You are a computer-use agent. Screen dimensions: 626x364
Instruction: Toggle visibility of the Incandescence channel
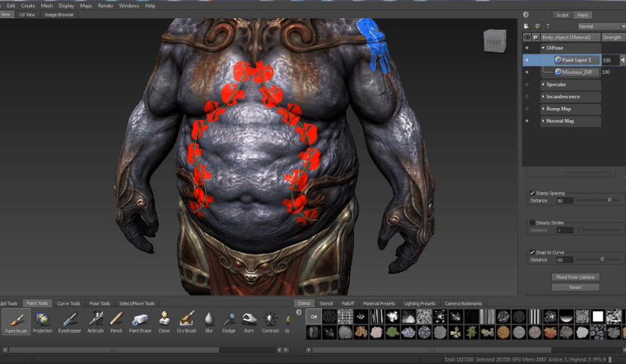point(526,96)
